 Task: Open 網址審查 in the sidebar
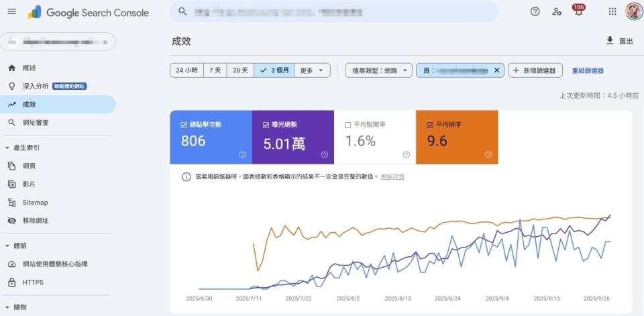coord(36,123)
